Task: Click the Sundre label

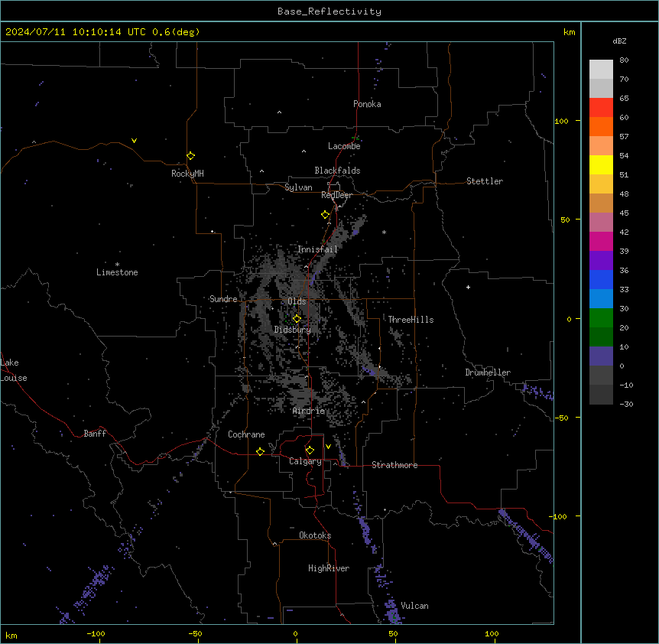Action: tap(223, 299)
